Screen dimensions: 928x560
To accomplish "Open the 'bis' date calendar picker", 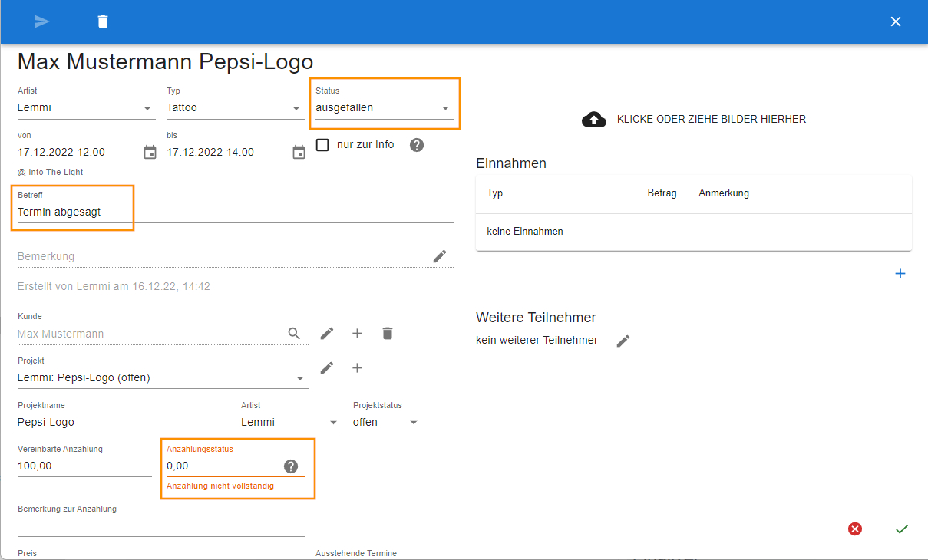I will 299,152.
